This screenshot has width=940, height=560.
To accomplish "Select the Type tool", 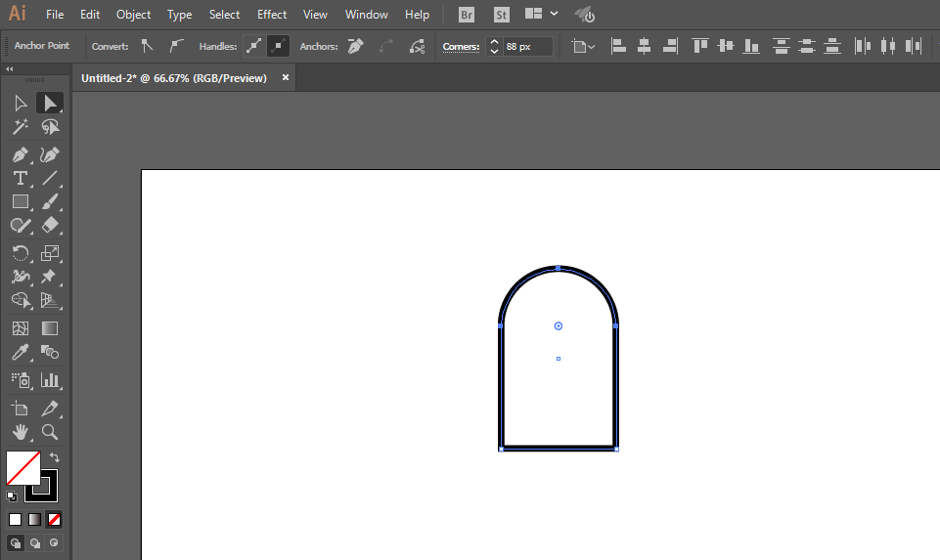I will (x=21, y=178).
